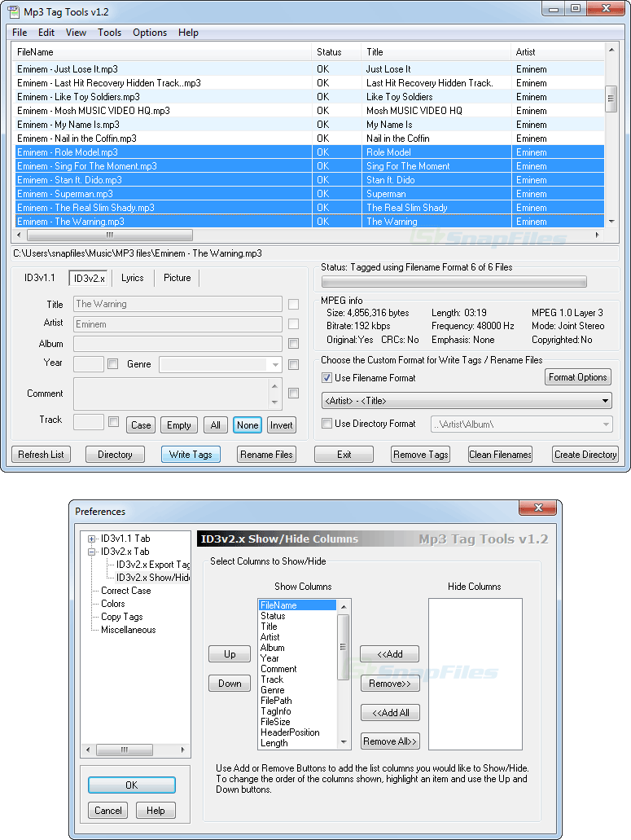Toggle the checkbox next to the Track field

113,421
